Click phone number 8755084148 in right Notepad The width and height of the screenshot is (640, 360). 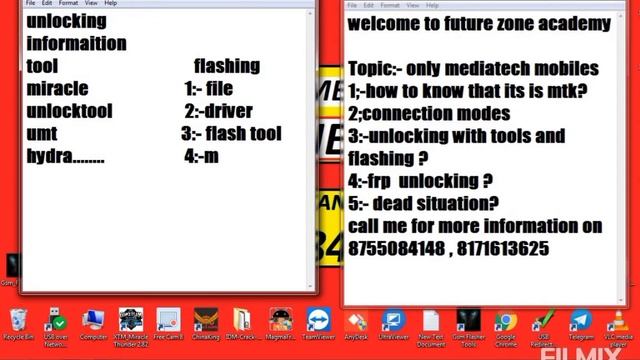click(396, 248)
